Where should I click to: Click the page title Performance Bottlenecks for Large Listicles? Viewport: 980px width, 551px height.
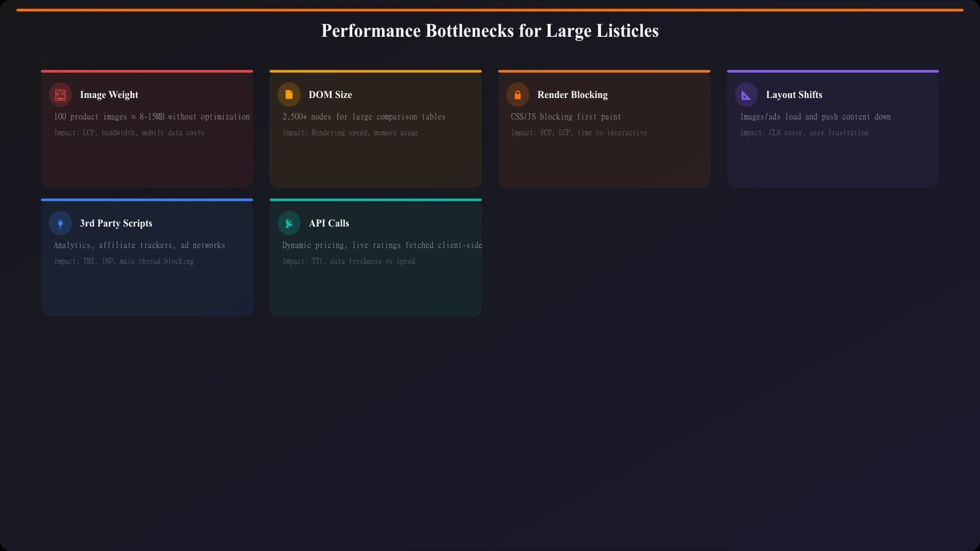pyautogui.click(x=490, y=31)
